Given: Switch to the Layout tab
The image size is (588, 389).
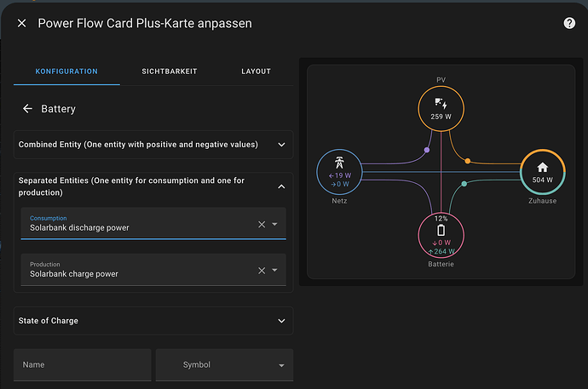Looking at the screenshot, I should pos(256,72).
